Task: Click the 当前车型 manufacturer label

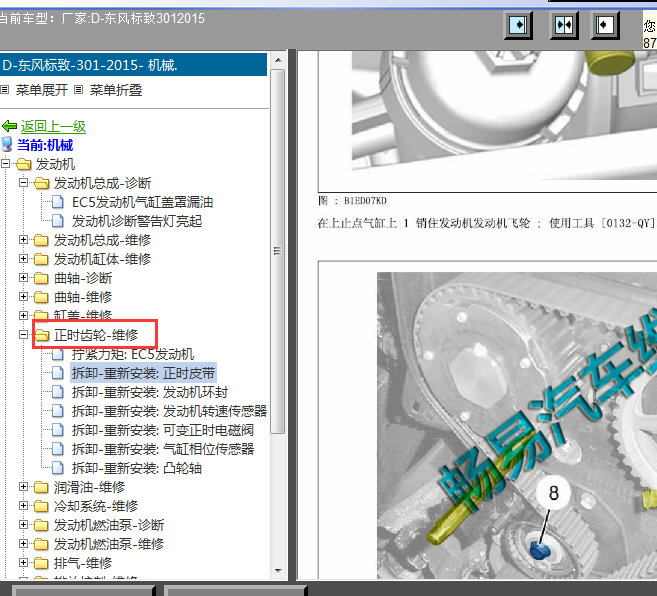Action: coord(102,18)
